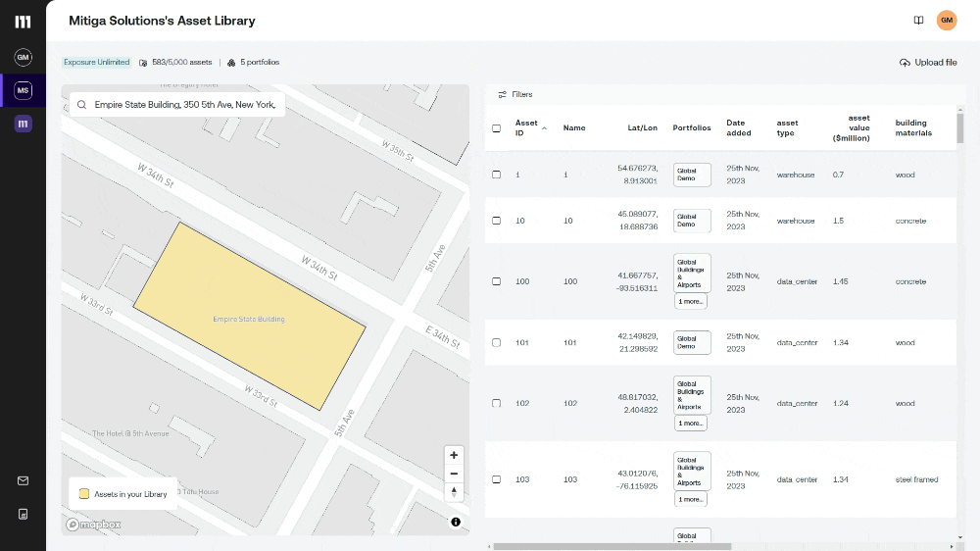This screenshot has height=551, width=980.
Task: Select checkbox for asset 100
Action: [x=496, y=281]
